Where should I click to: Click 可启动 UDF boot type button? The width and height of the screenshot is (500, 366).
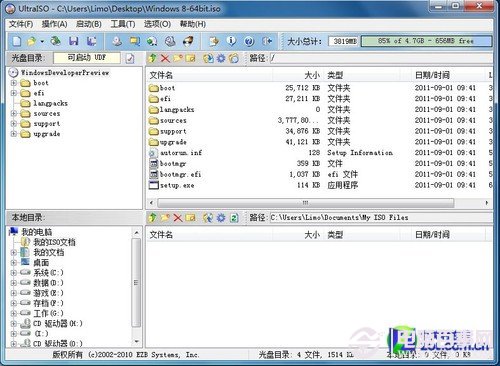[87, 58]
